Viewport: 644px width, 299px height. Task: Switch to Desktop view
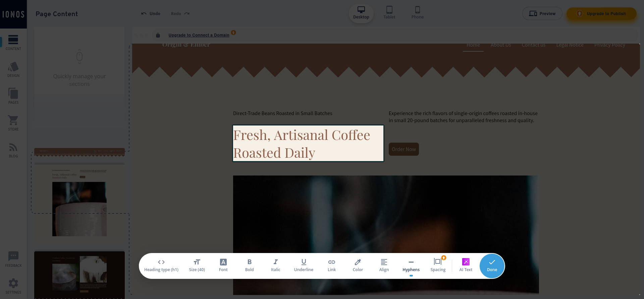[x=361, y=13]
